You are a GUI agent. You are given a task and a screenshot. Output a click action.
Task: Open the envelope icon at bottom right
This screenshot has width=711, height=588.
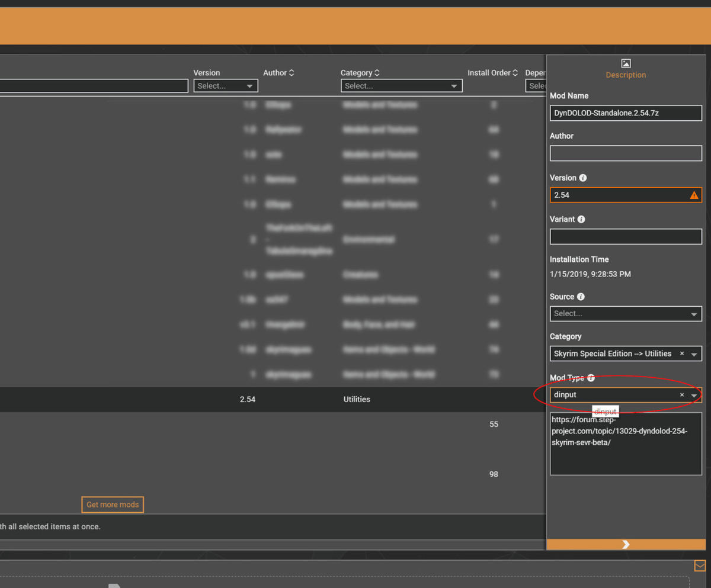[700, 565]
